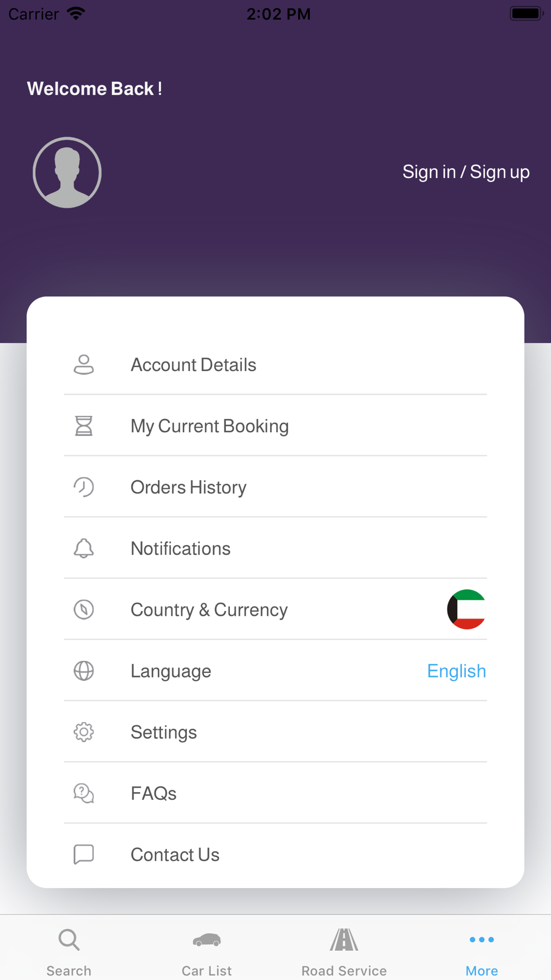
Task: Click the Notifications bell icon
Action: [84, 548]
